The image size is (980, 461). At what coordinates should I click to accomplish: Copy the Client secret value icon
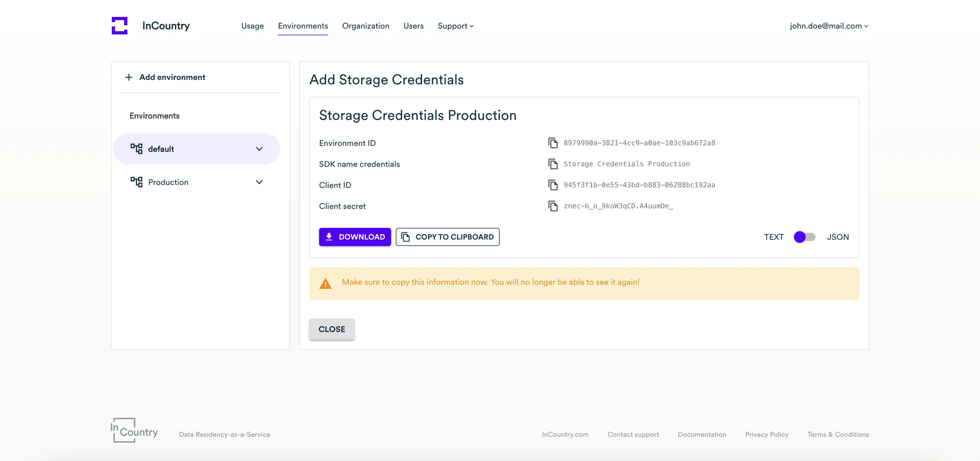[552, 206]
